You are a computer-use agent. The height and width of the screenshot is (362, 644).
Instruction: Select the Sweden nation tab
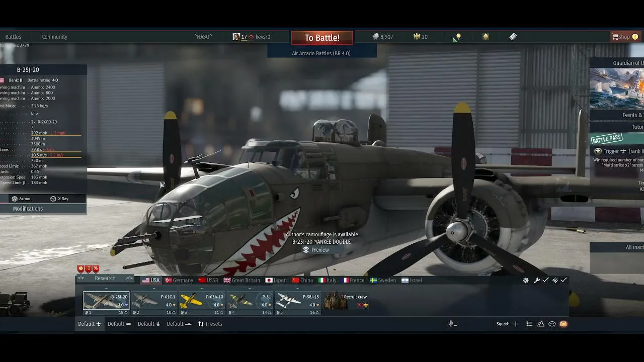tap(383, 281)
